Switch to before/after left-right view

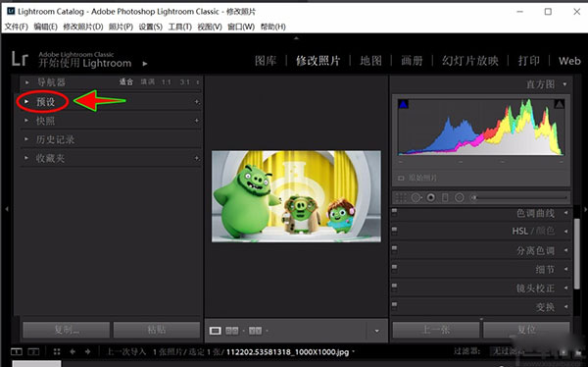(231, 331)
